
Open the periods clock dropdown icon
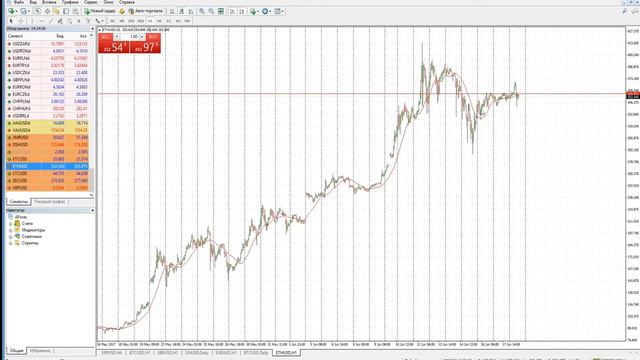(x=266, y=11)
